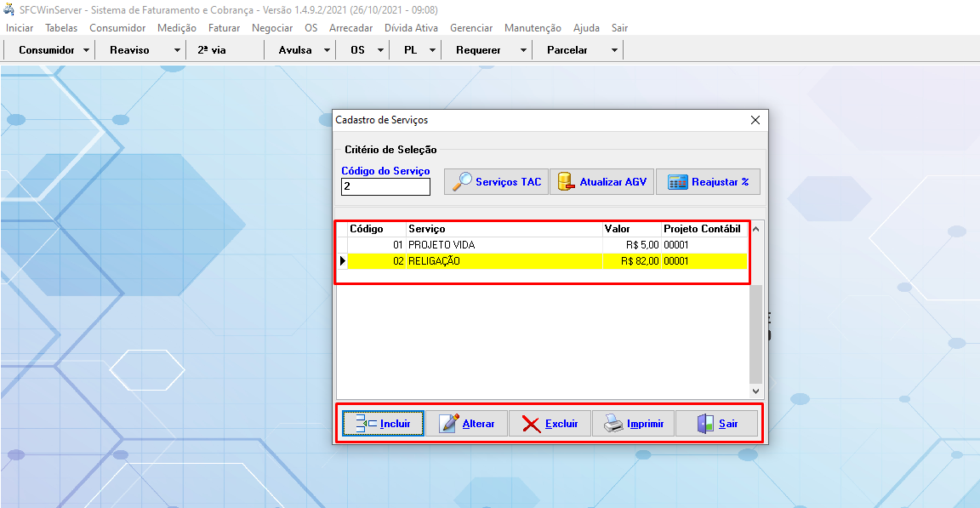Click the calculator icon on Reajustar %
980x508 pixels.
coord(677,181)
